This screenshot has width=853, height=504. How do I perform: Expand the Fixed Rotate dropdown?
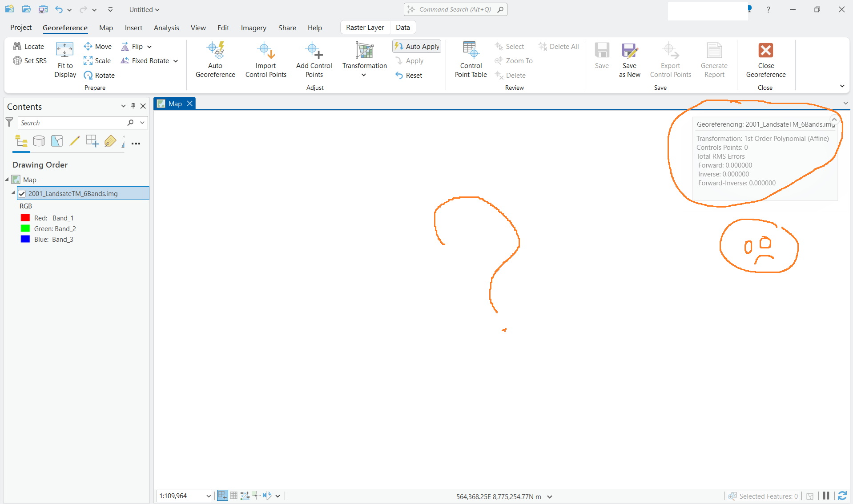coord(175,61)
